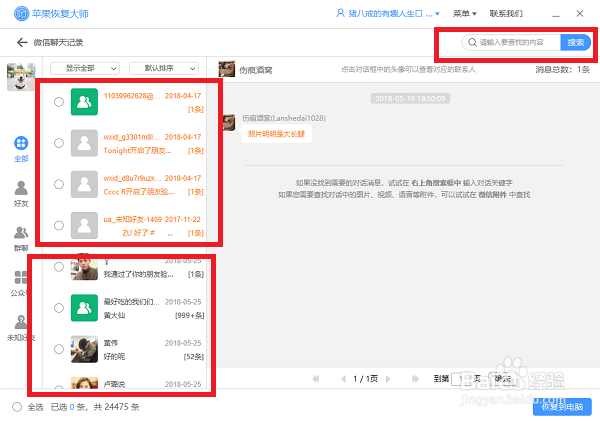The height and width of the screenshot is (421, 600).
Task: Open the 菜单 menu
Action: 465,14
